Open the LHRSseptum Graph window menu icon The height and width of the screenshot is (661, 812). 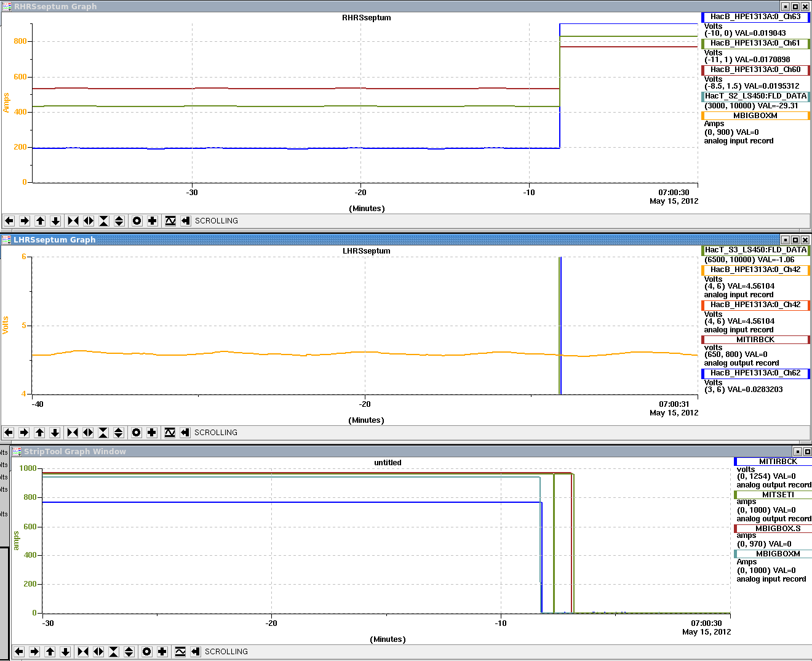tap(6, 239)
